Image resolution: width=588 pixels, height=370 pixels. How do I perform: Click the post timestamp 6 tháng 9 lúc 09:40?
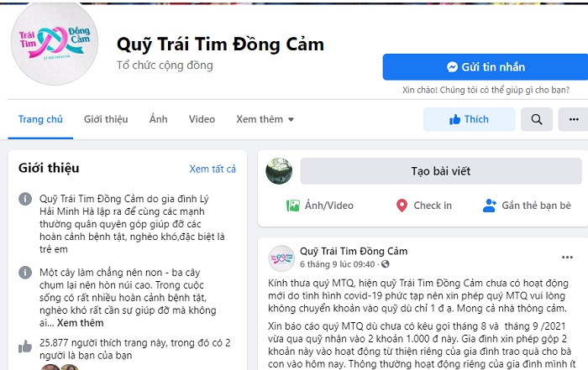click(x=337, y=264)
